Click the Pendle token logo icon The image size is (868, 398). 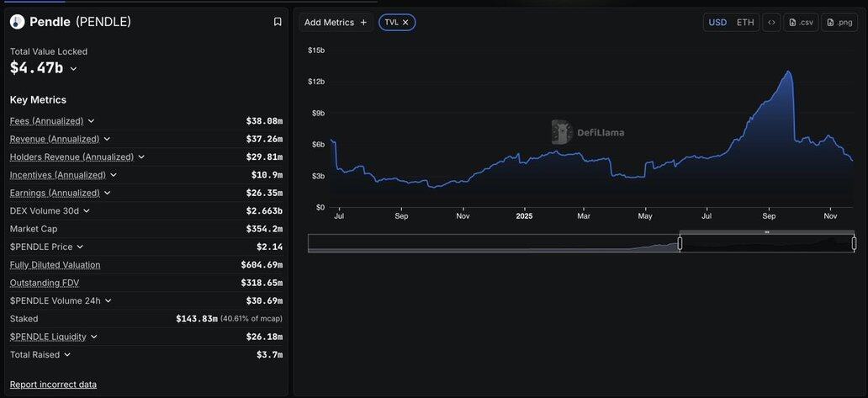[17, 22]
